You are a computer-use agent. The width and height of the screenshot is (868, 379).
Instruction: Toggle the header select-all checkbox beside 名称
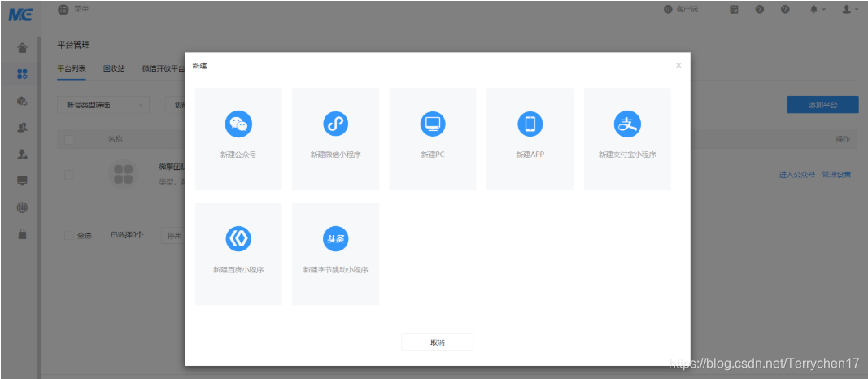point(69,139)
